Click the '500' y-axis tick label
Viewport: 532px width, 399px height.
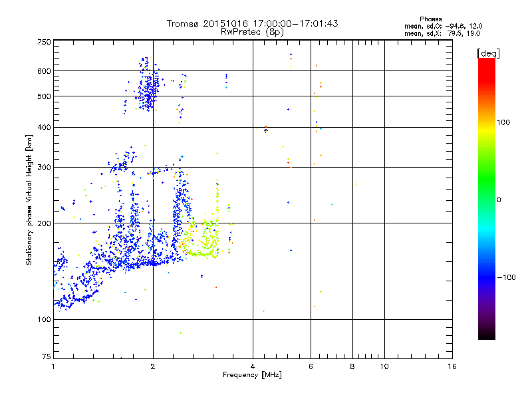coord(44,96)
